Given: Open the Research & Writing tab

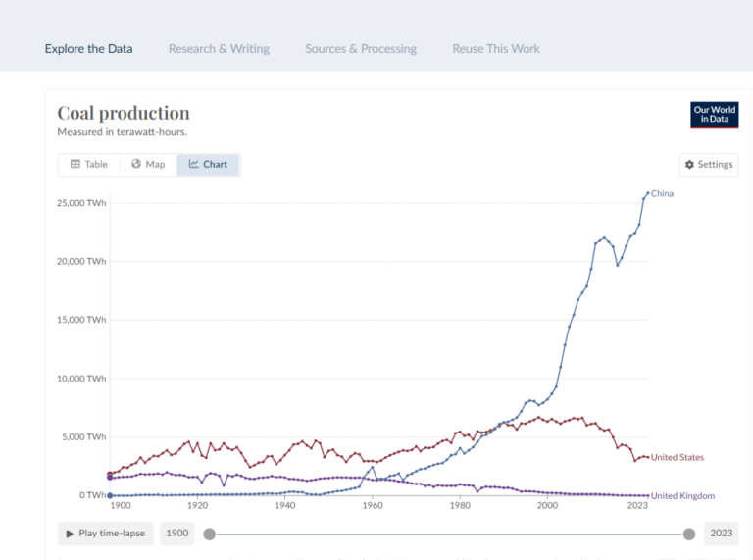Looking at the screenshot, I should tap(219, 49).
